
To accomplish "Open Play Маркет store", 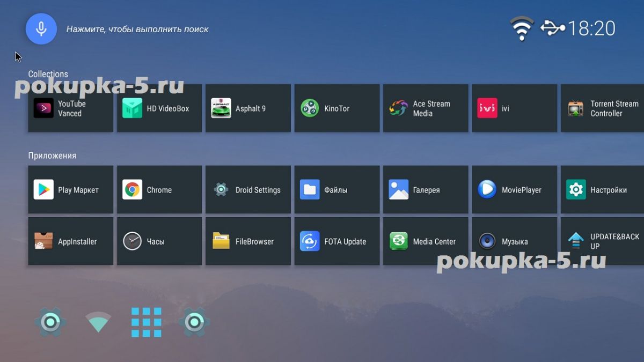I will (x=71, y=190).
